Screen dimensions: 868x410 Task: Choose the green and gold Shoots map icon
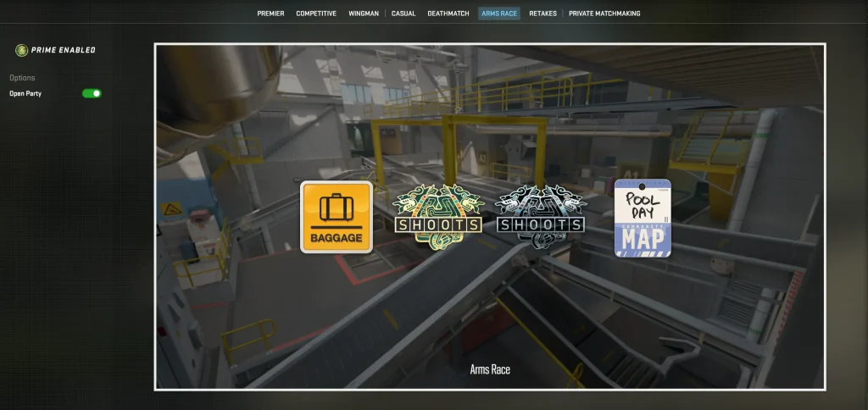click(438, 217)
